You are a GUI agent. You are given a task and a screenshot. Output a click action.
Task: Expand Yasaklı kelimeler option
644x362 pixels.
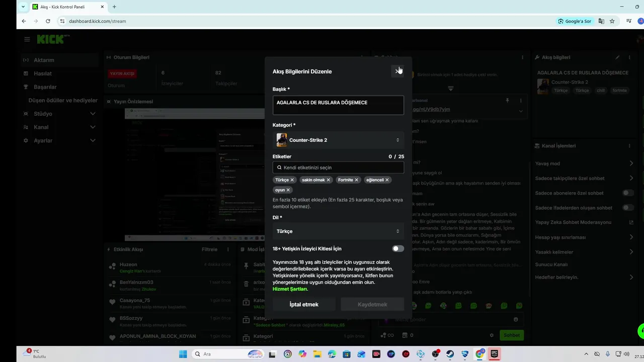tap(631, 252)
